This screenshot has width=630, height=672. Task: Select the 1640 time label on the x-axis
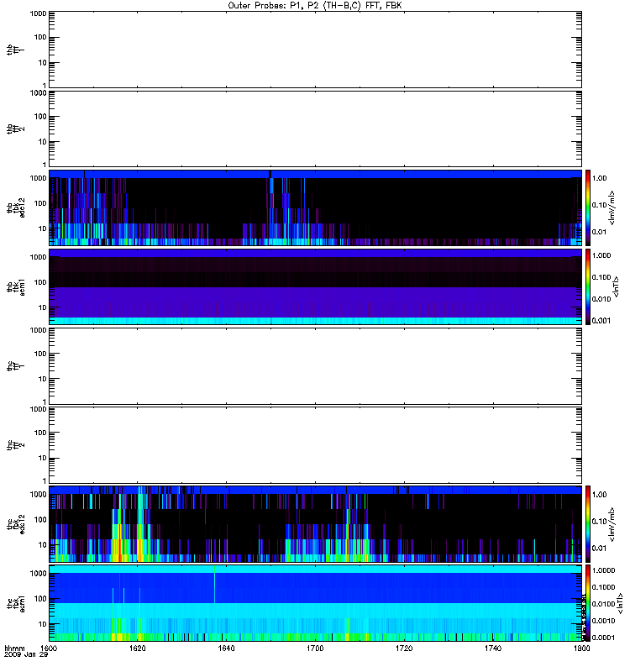click(x=226, y=648)
